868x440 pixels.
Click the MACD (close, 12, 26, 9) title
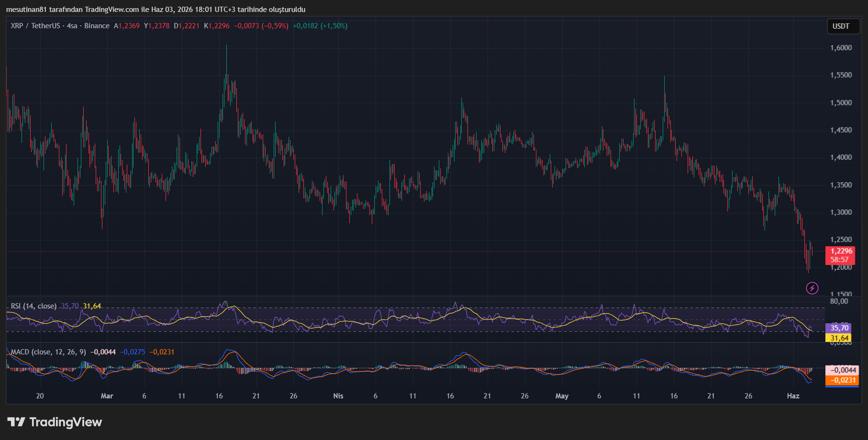point(48,352)
